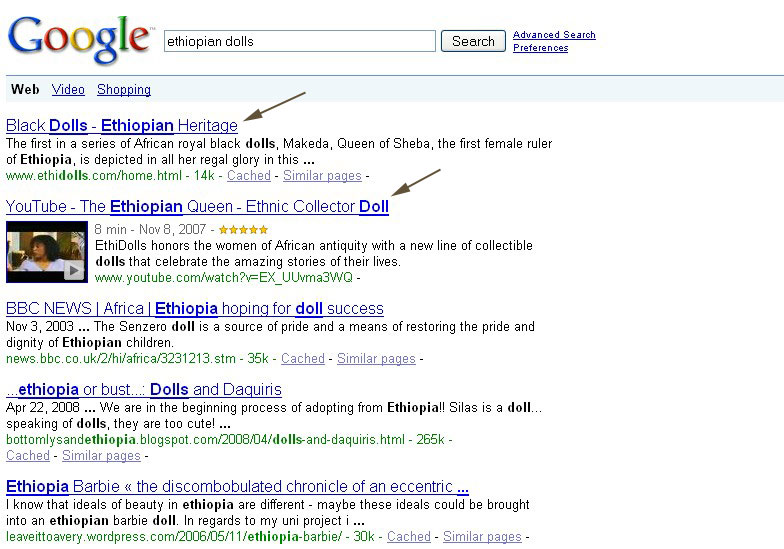
Task: Open Ethiopia Barbie discombobulated chronicle result
Action: click(237, 486)
